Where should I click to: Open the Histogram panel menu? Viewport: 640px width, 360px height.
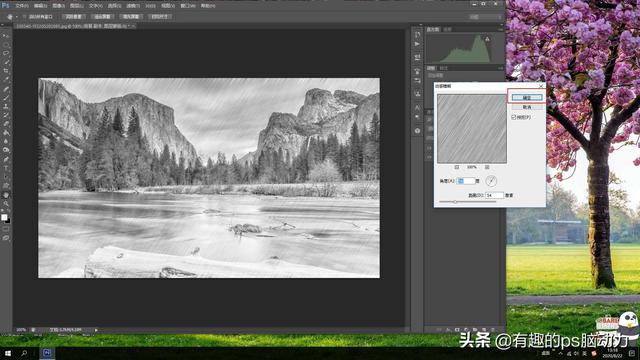pos(501,29)
